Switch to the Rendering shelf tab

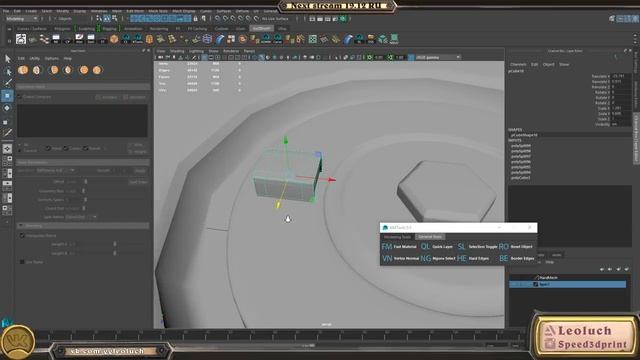(x=158, y=29)
